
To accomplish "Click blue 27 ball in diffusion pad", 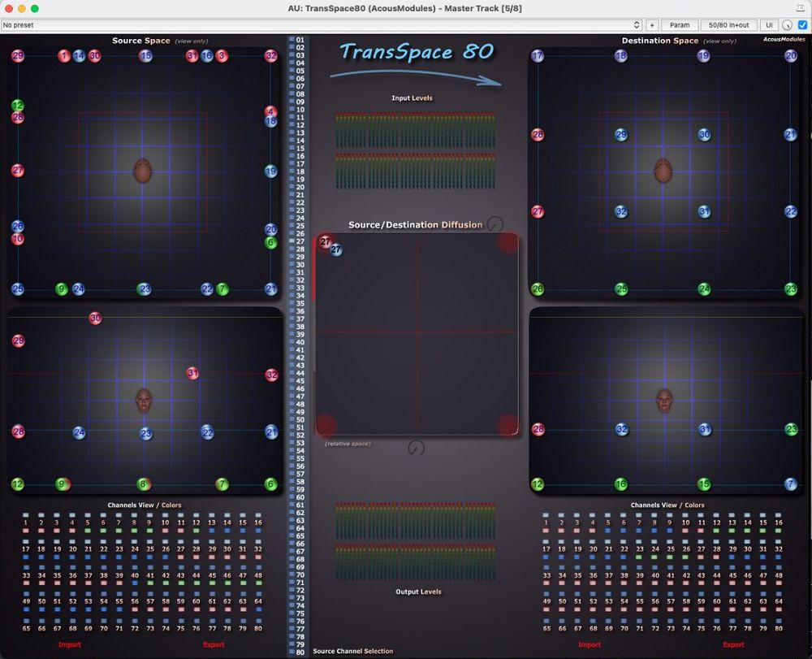I will click(336, 249).
